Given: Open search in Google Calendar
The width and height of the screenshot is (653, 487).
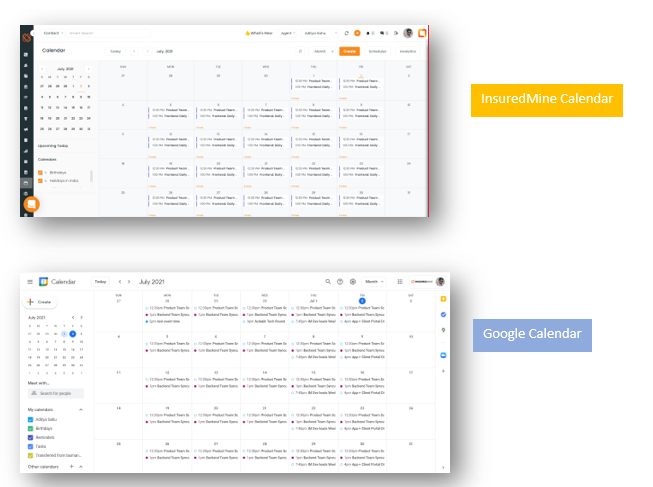Looking at the screenshot, I should [x=328, y=282].
